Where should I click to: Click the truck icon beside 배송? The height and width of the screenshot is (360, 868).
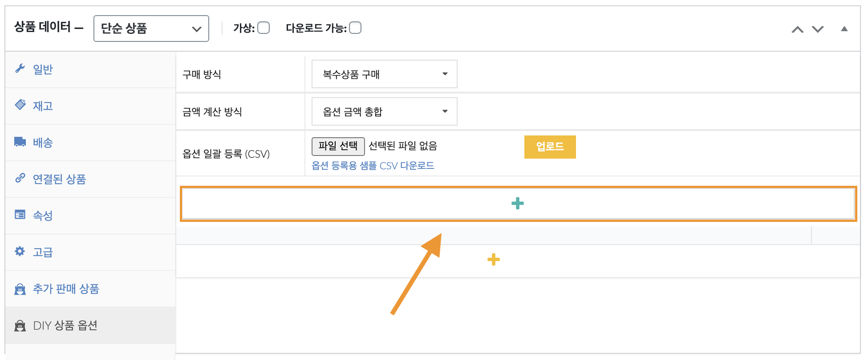pos(20,142)
